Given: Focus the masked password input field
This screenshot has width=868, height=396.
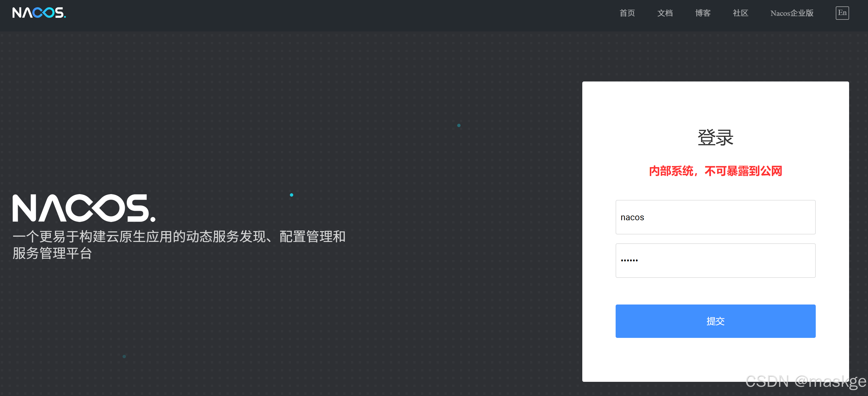Looking at the screenshot, I should pyautogui.click(x=715, y=261).
